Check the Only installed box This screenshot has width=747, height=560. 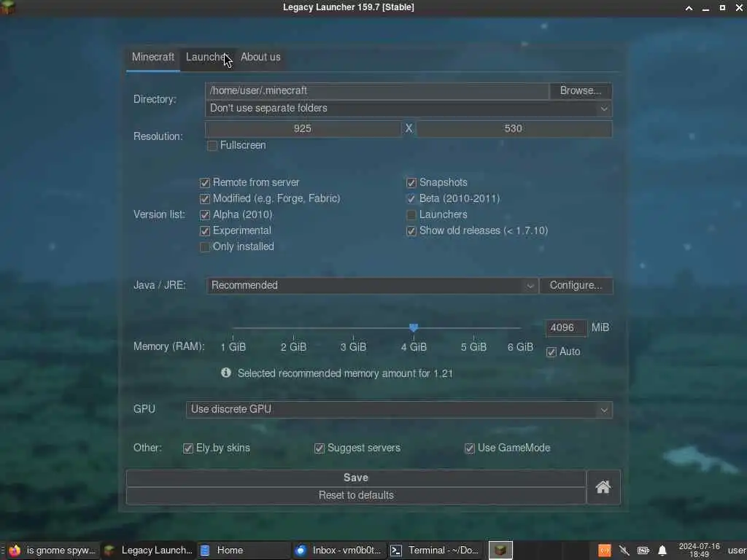coord(205,246)
